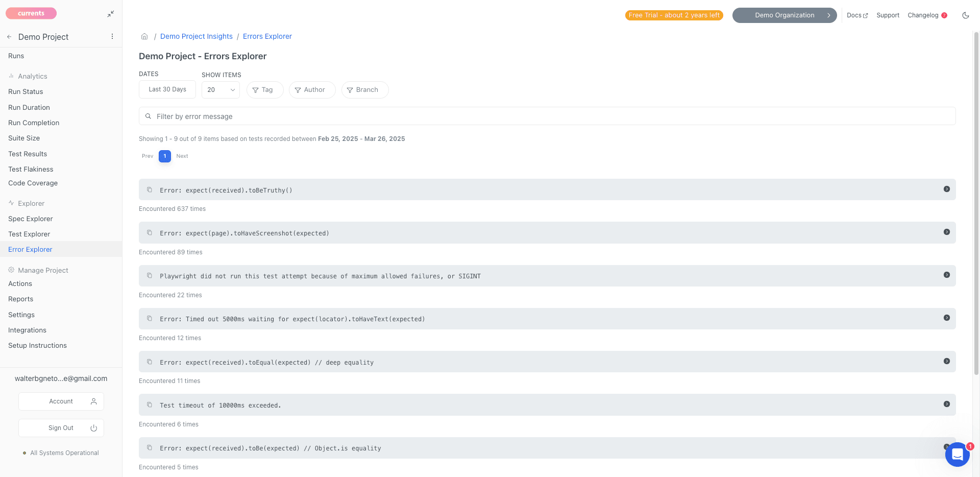Select pagination page 1
The image size is (980, 477).
(165, 156)
